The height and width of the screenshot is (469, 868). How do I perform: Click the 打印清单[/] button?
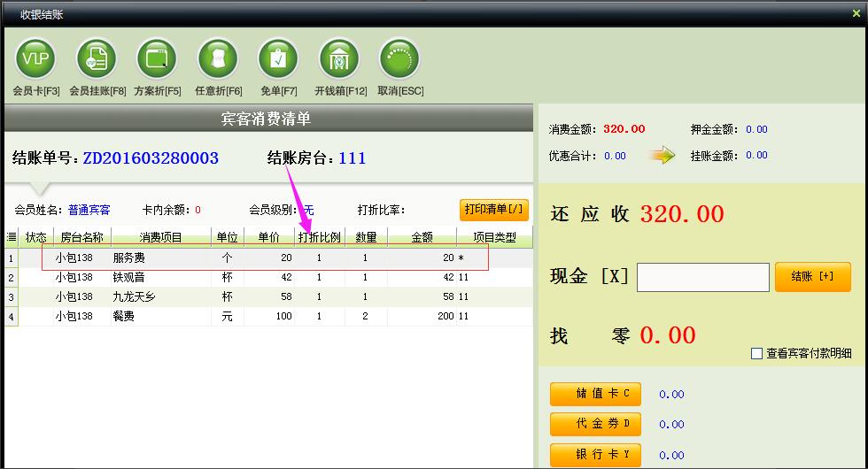coord(494,210)
